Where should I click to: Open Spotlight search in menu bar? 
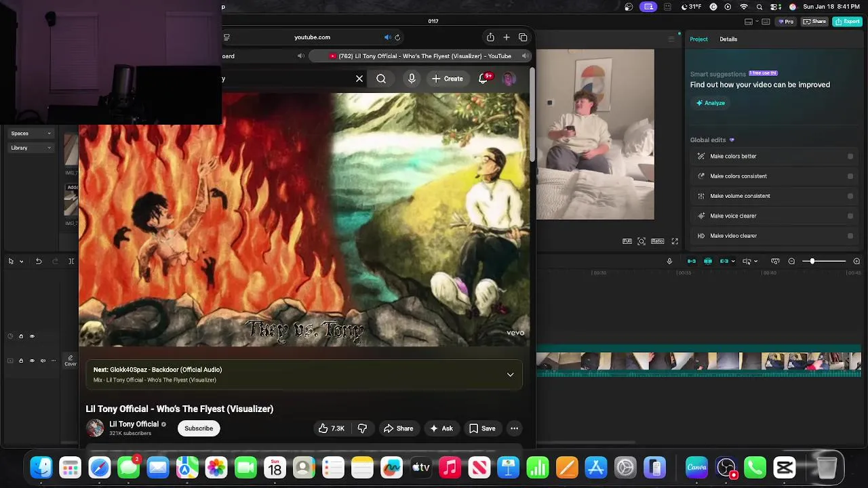(759, 7)
